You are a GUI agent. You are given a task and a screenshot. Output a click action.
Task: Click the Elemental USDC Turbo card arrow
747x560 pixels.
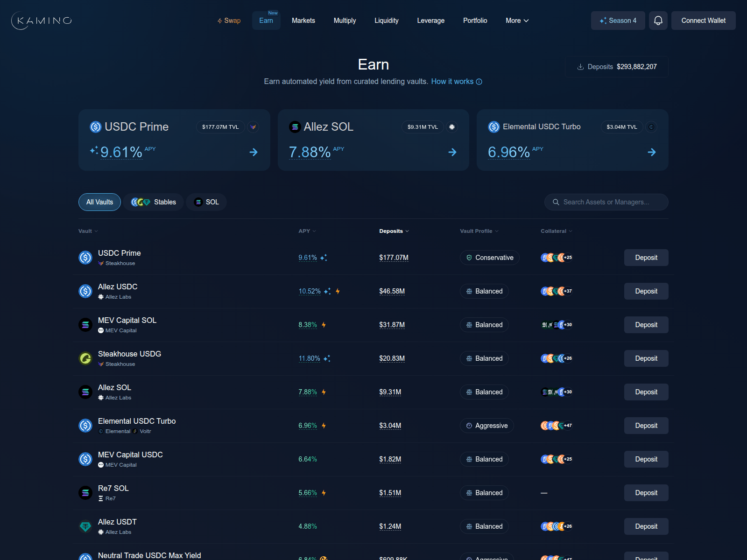pyautogui.click(x=652, y=152)
